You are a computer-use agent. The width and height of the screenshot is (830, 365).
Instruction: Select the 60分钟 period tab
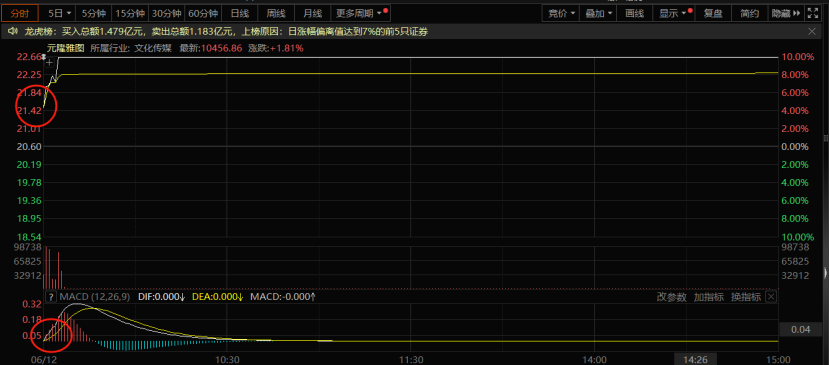point(203,13)
